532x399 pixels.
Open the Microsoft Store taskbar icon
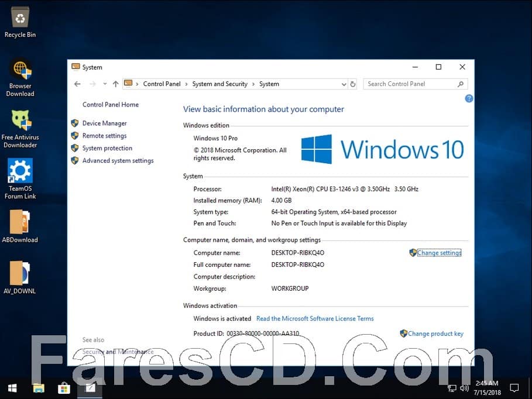[x=64, y=388]
